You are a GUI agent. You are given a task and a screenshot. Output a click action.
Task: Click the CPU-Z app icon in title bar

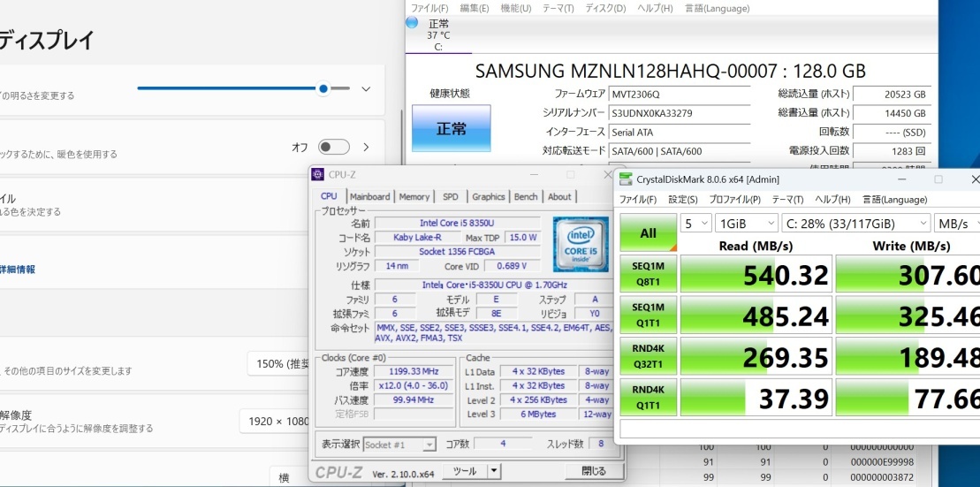coord(317,174)
